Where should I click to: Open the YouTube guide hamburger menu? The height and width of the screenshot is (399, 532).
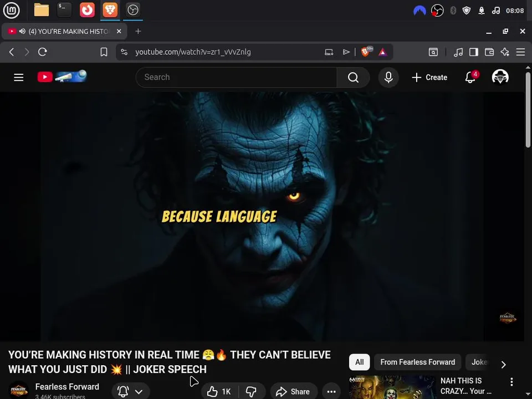(19, 78)
